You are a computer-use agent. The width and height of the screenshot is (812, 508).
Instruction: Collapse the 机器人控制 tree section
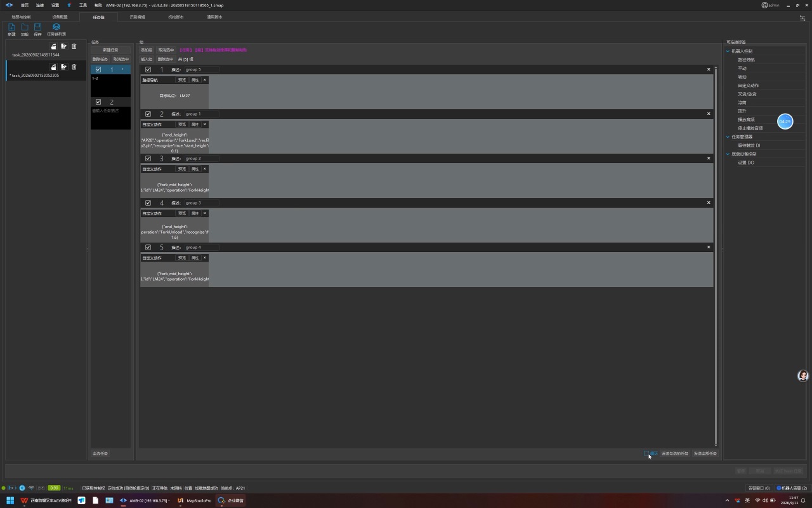(728, 51)
